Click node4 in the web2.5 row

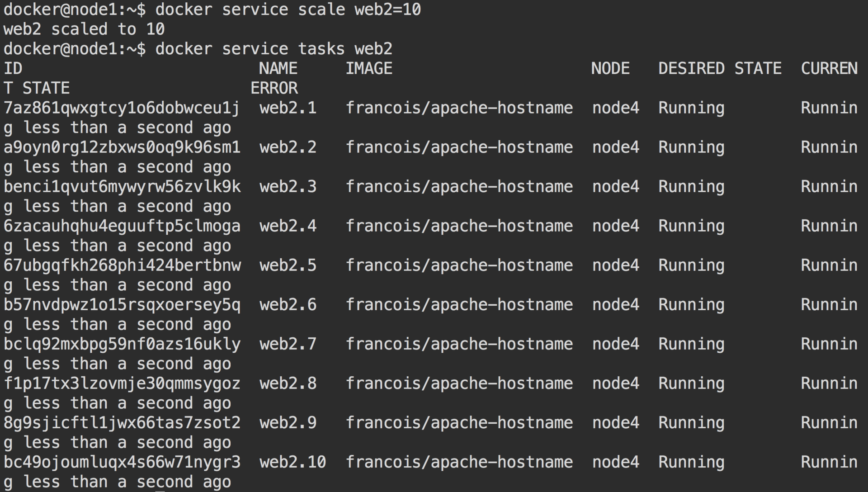tap(616, 265)
